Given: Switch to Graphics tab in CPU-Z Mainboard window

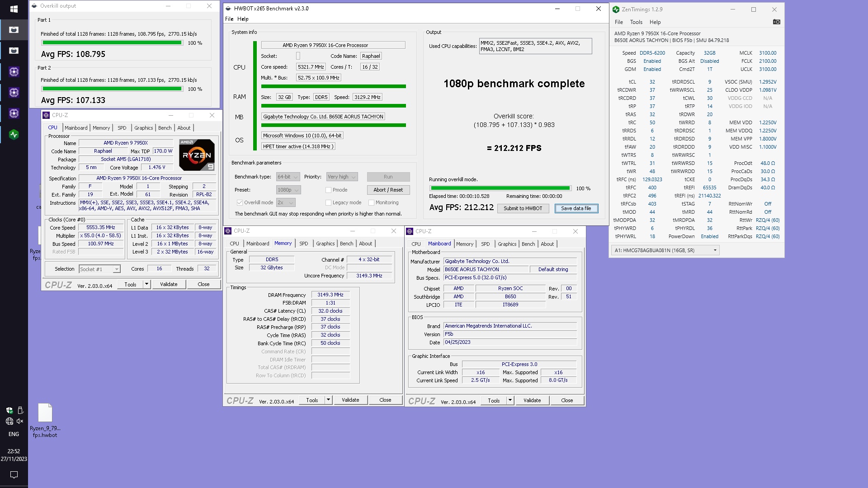Looking at the screenshot, I should coord(507,244).
